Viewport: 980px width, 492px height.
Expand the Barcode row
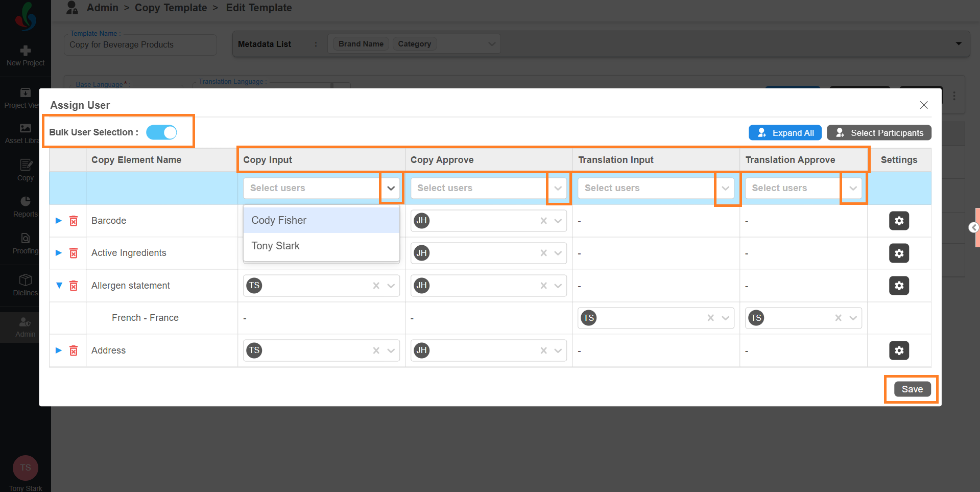[59, 221]
